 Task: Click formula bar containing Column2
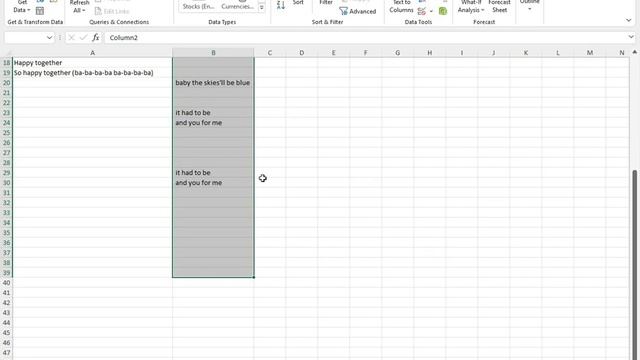coord(365,38)
